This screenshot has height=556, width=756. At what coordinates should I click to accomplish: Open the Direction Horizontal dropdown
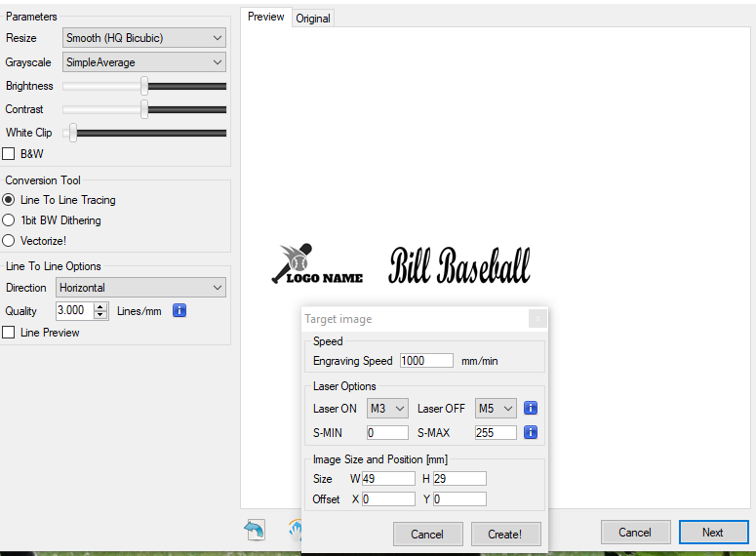pos(140,288)
